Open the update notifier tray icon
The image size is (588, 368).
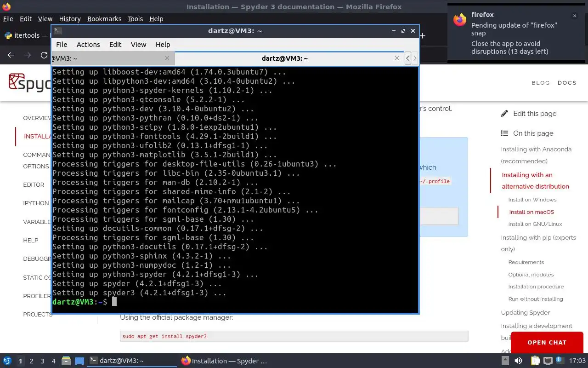coord(560,361)
